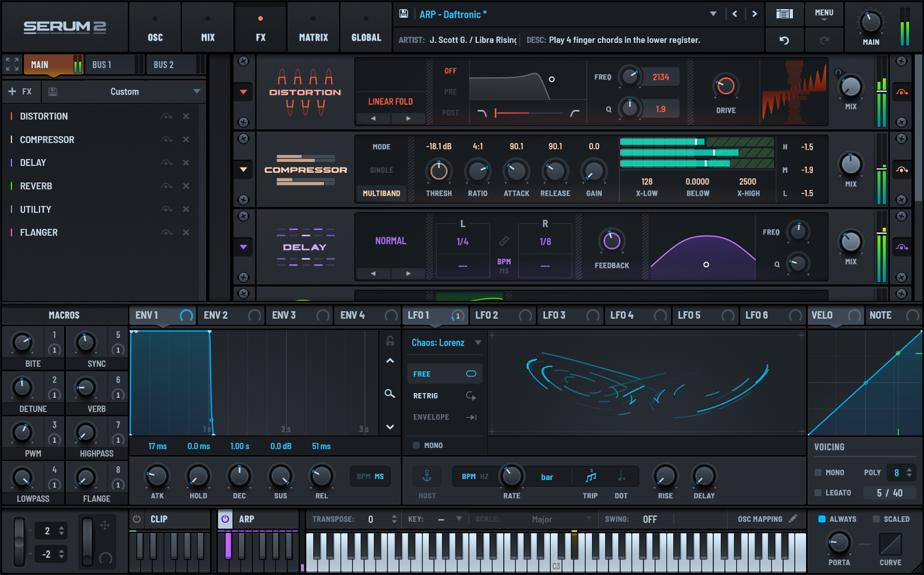Enable LFO host anchor

click(x=427, y=476)
